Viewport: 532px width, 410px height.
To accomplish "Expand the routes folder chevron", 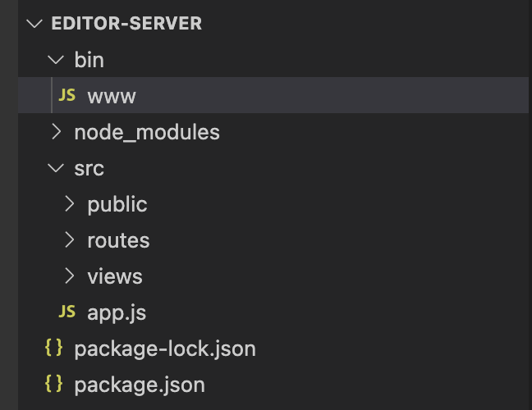I will pyautogui.click(x=70, y=240).
